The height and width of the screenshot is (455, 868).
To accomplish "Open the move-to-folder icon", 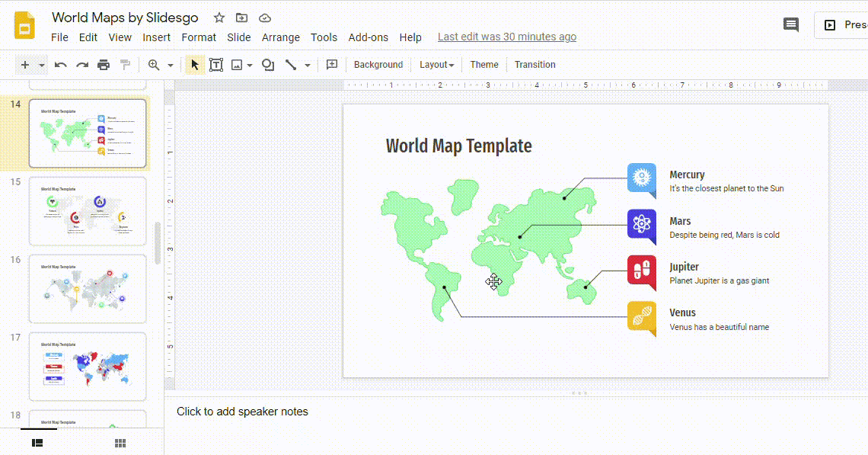I will click(x=242, y=18).
